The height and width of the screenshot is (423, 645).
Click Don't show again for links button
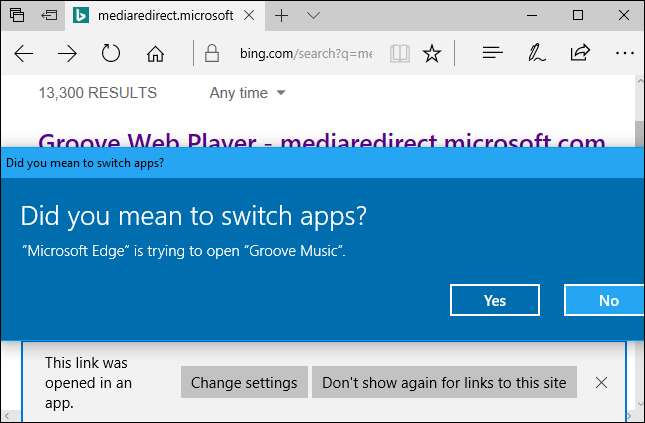point(444,383)
